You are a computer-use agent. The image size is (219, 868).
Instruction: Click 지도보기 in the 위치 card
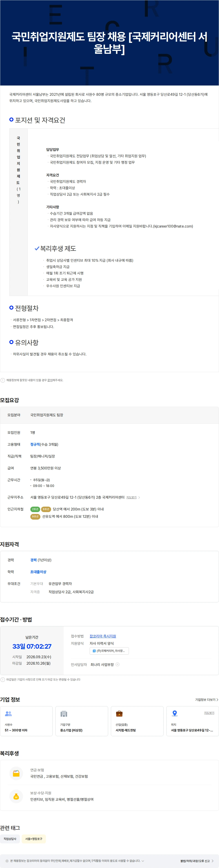click(209, 713)
